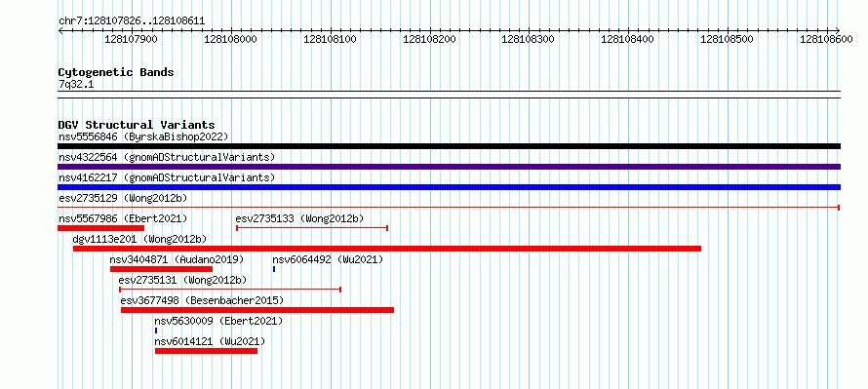
Task: Click the nsv5556846 (ByrskaBishop2022) variant label
Action: pos(143,136)
